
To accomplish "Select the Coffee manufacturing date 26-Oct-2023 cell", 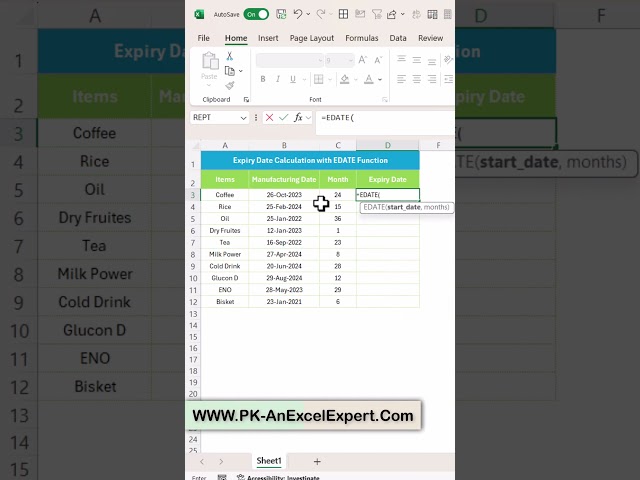I will (x=284, y=195).
